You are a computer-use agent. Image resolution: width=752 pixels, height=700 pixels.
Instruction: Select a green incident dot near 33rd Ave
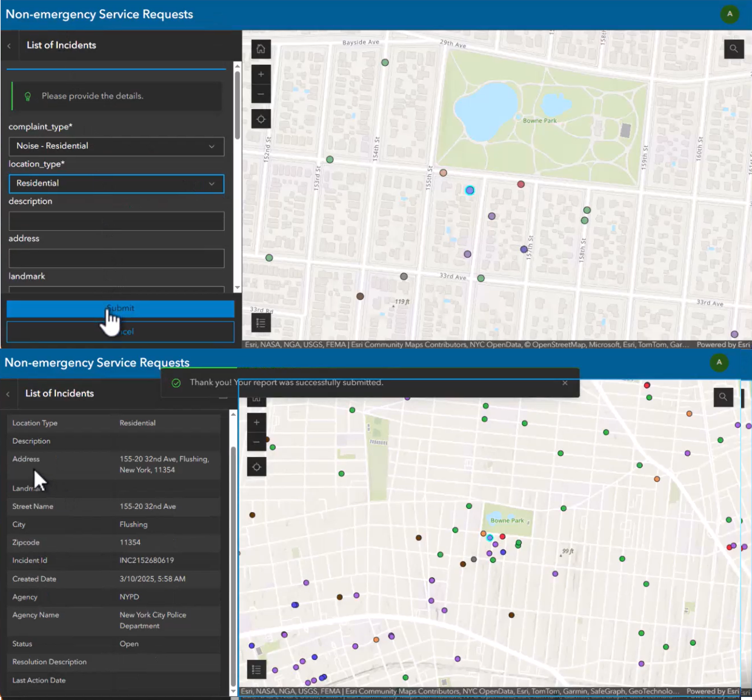tap(480, 278)
